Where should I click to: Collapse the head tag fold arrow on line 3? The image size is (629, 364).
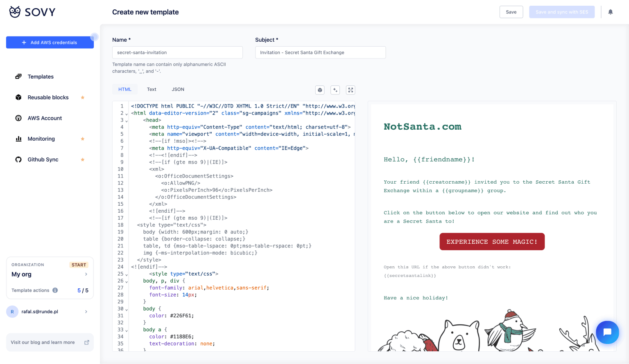pos(127,121)
